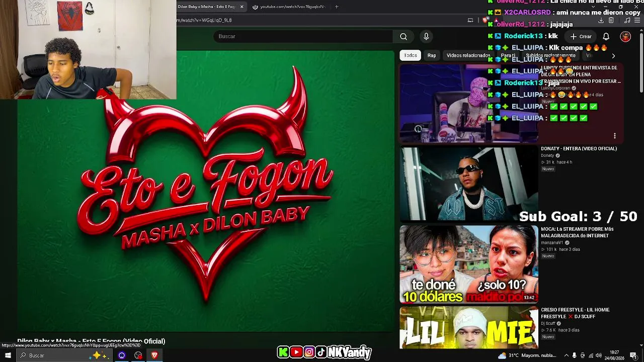Click the YouTube search magnifier button

click(x=404, y=36)
